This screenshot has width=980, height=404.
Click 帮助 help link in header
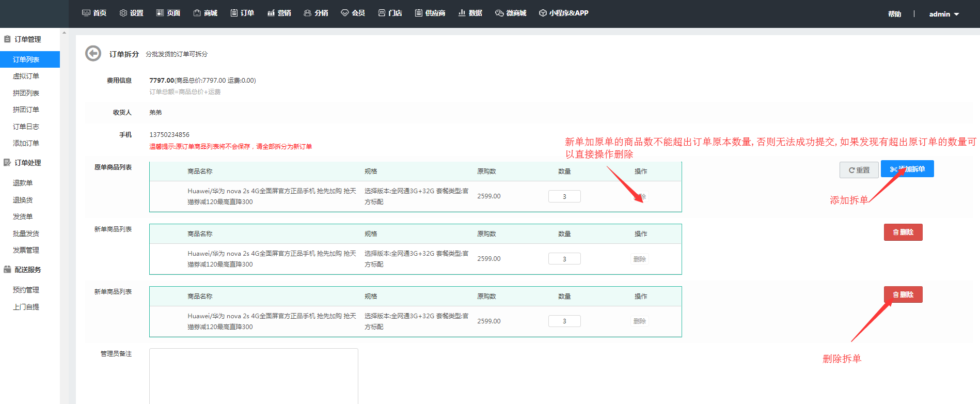pyautogui.click(x=894, y=14)
